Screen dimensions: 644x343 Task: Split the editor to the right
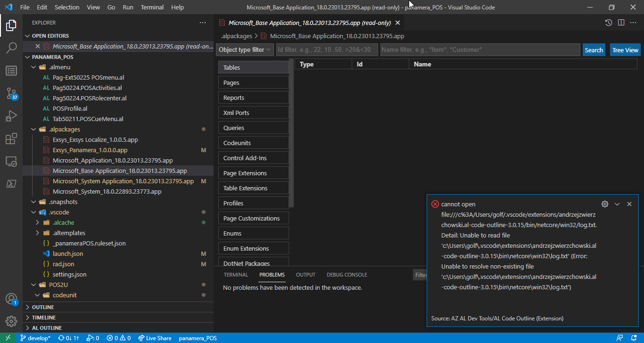coord(621,23)
